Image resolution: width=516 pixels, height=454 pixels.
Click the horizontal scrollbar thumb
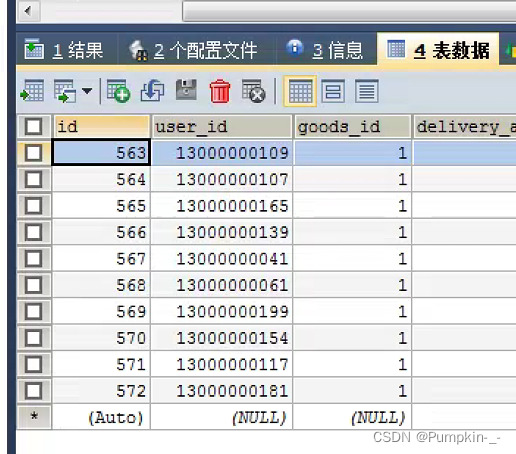[349, 11]
